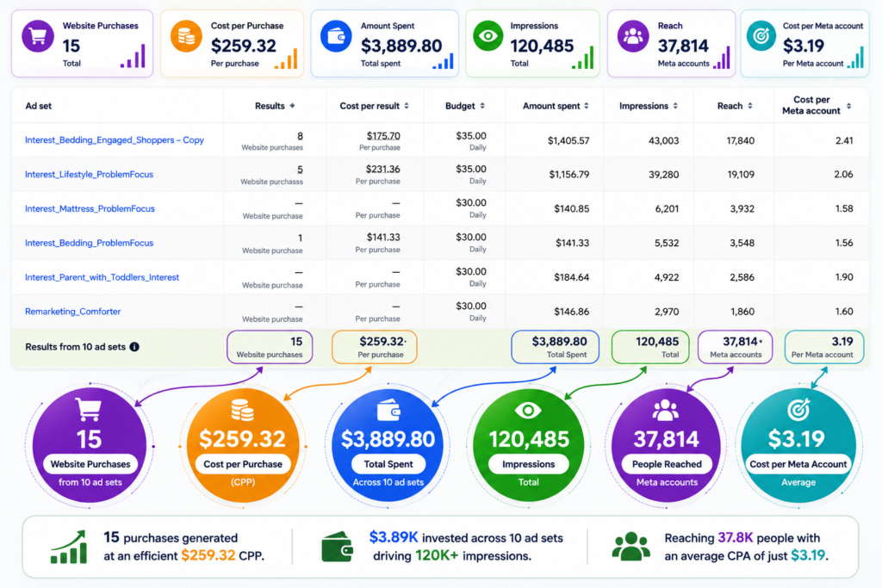Viewport: 882px width, 588px height.
Task: Open the Interest_Mattress_ProblemFocus ad set
Action: click(x=90, y=208)
